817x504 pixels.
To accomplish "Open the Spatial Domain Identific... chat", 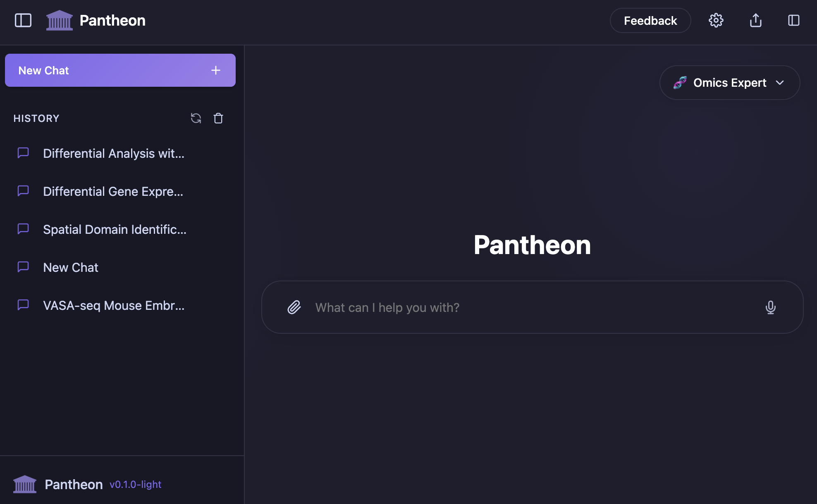I will tap(115, 230).
